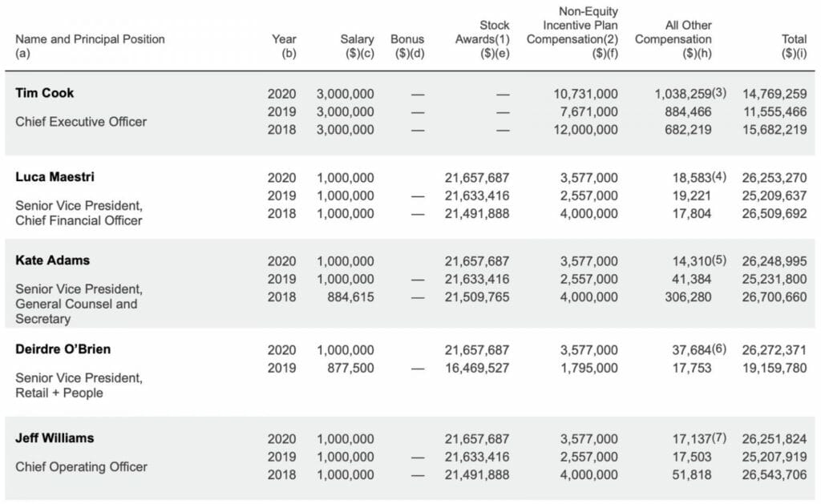The width and height of the screenshot is (821, 504).
Task: Open footnote (6) next to 37,684
Action: 719,349
